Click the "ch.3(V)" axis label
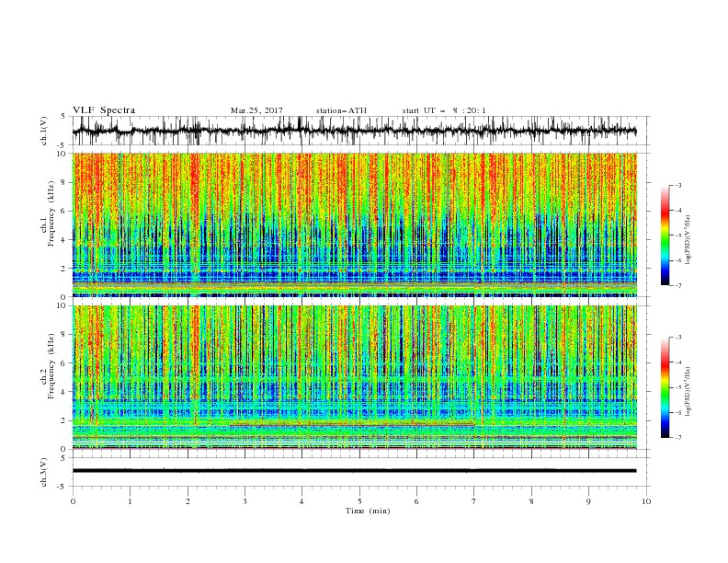Image resolution: width=728 pixels, height=563 pixels. point(44,472)
